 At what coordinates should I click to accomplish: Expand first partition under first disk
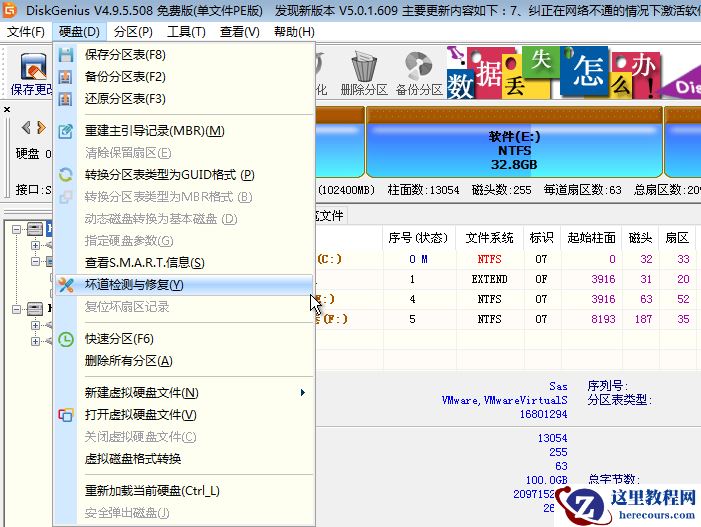35,245
